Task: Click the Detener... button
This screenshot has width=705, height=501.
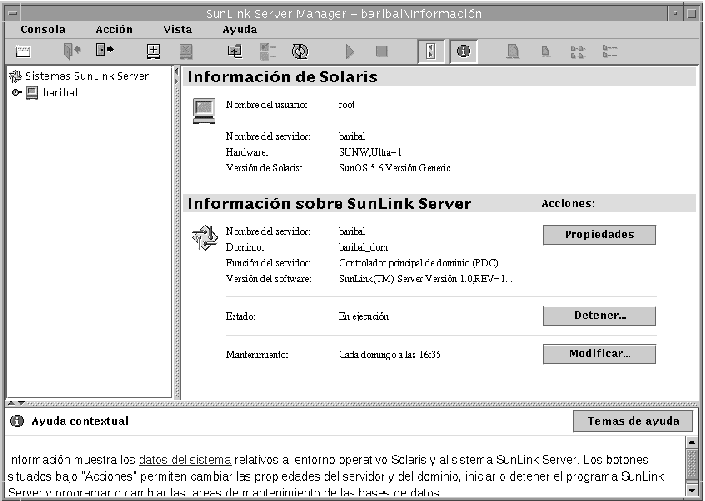Action: (599, 316)
